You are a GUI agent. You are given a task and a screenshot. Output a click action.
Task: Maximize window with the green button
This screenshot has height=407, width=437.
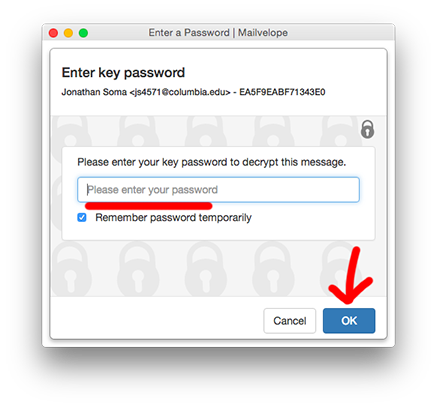(83, 33)
